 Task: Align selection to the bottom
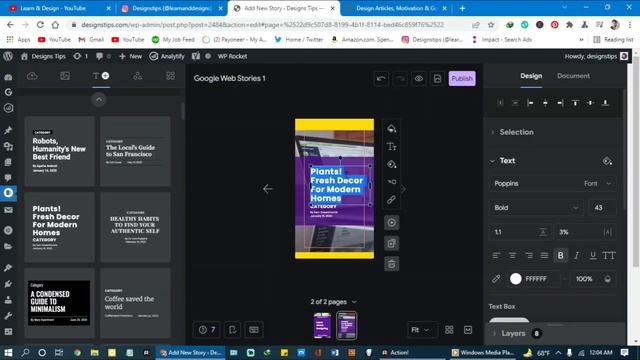605,103
